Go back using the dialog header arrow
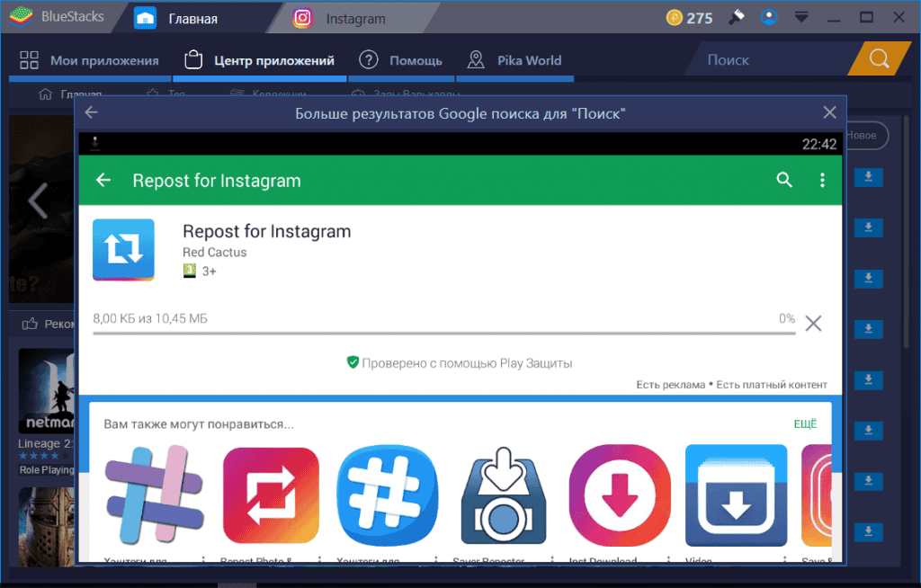The width and height of the screenshot is (921, 588). pos(91,112)
